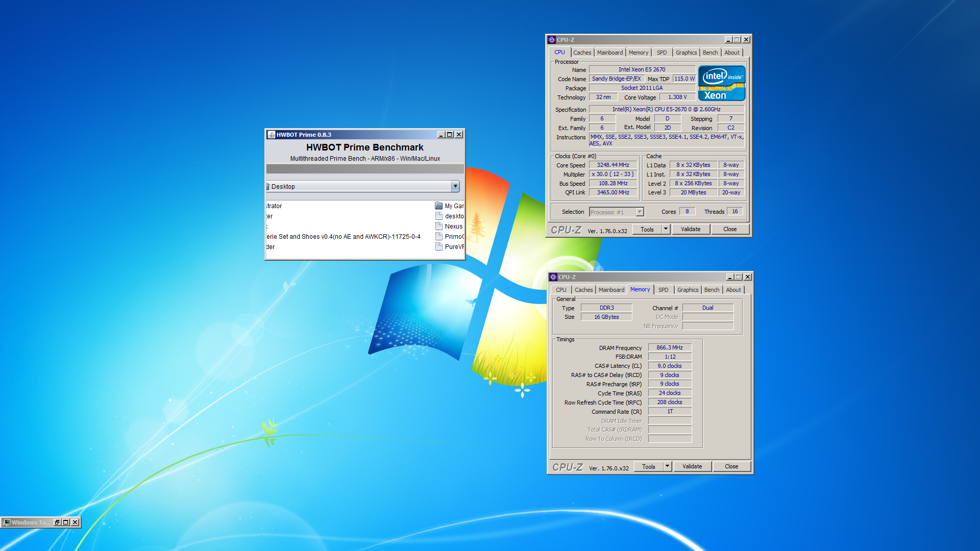The height and width of the screenshot is (551, 980).
Task: Minimize the HWBOT Prime window
Action: (x=440, y=135)
